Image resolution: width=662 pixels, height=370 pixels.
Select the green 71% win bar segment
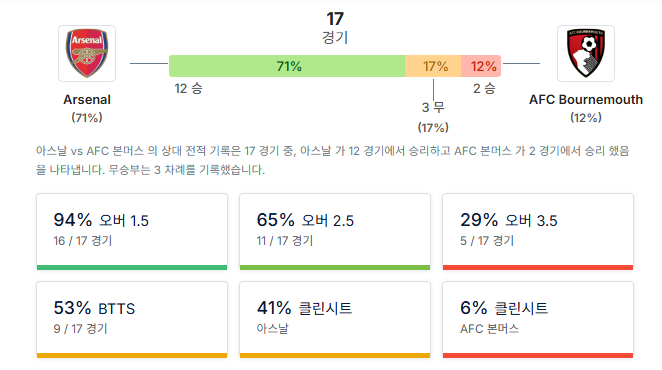coord(287,66)
